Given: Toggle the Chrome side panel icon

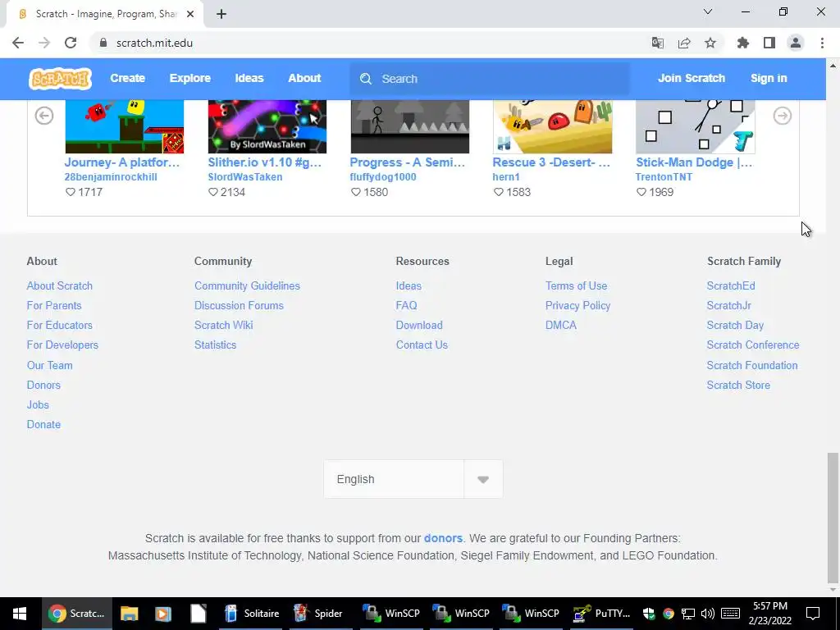Looking at the screenshot, I should point(769,43).
